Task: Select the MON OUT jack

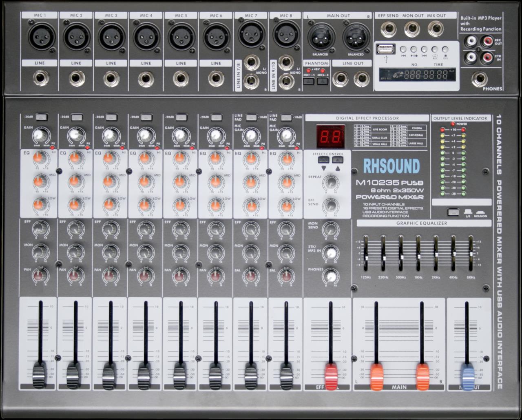Action: click(413, 29)
